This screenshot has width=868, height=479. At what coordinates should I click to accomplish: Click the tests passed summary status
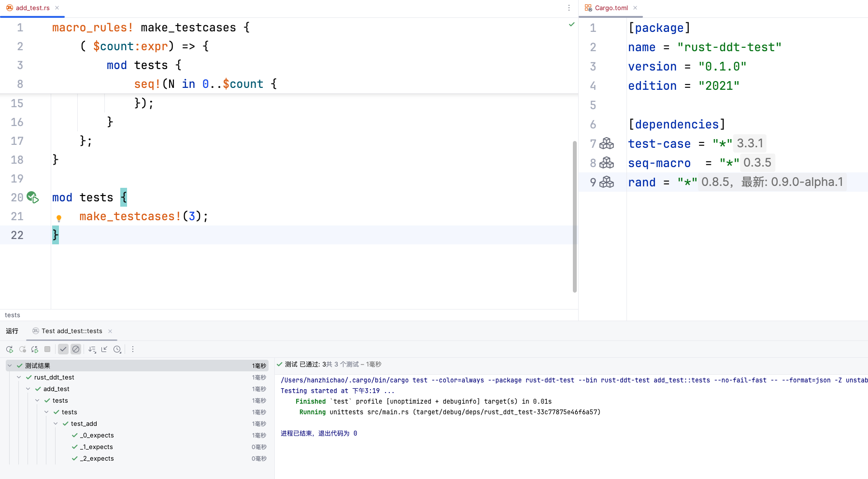328,364
